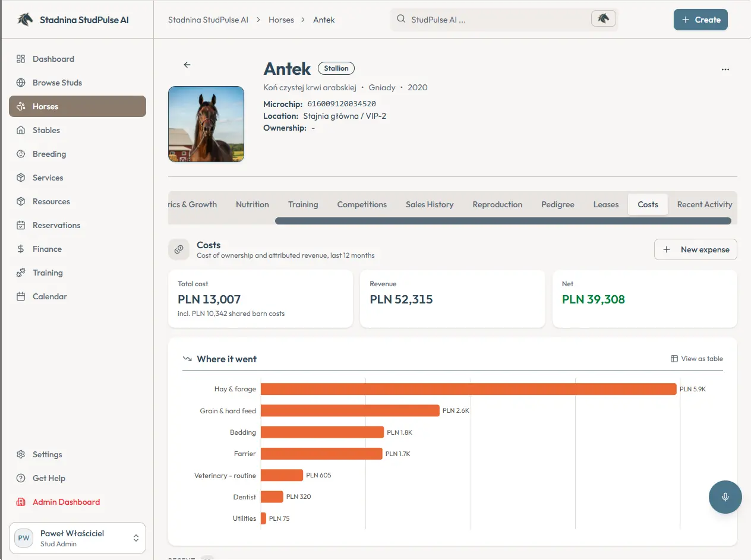Click View as table

(697, 359)
